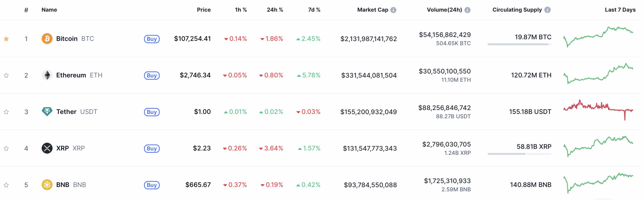Screen dimensions: 644x200
Task: Sort the table by Price column
Action: pos(204,10)
